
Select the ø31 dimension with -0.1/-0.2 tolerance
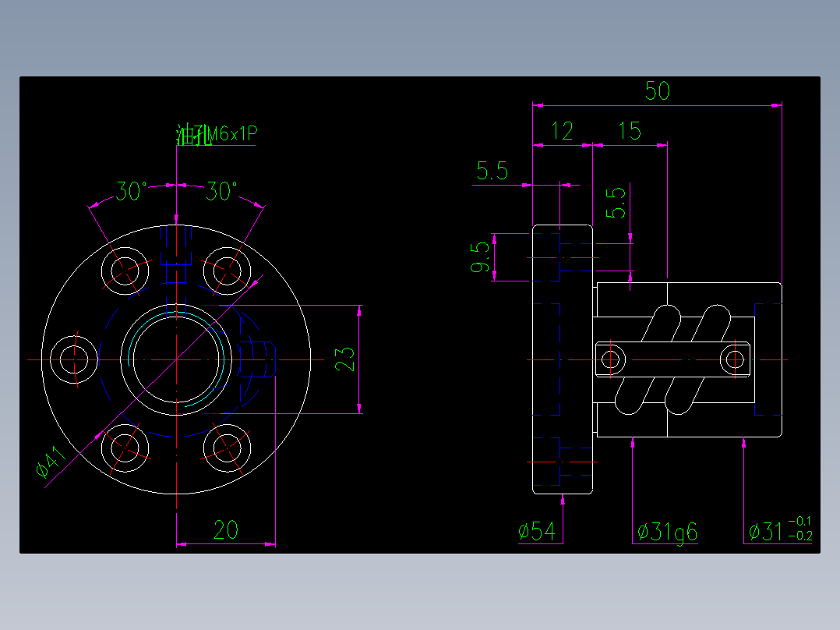779,531
